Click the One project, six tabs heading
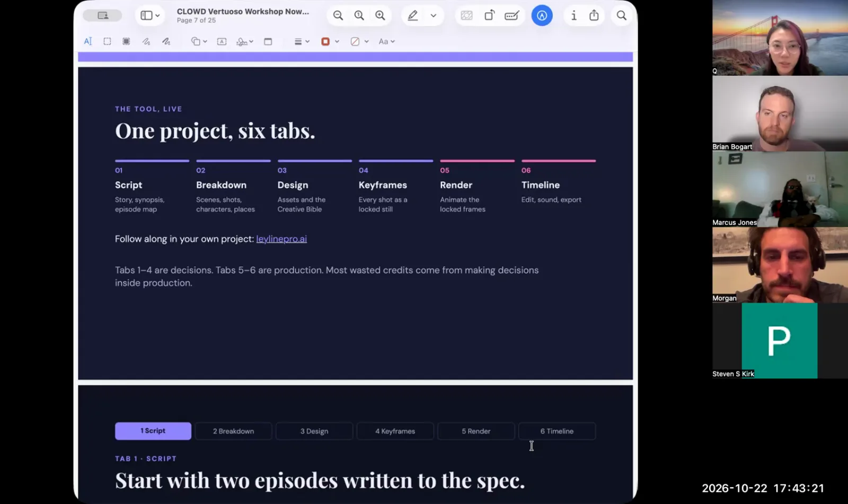Screen dimensions: 848x504 (x=215, y=131)
